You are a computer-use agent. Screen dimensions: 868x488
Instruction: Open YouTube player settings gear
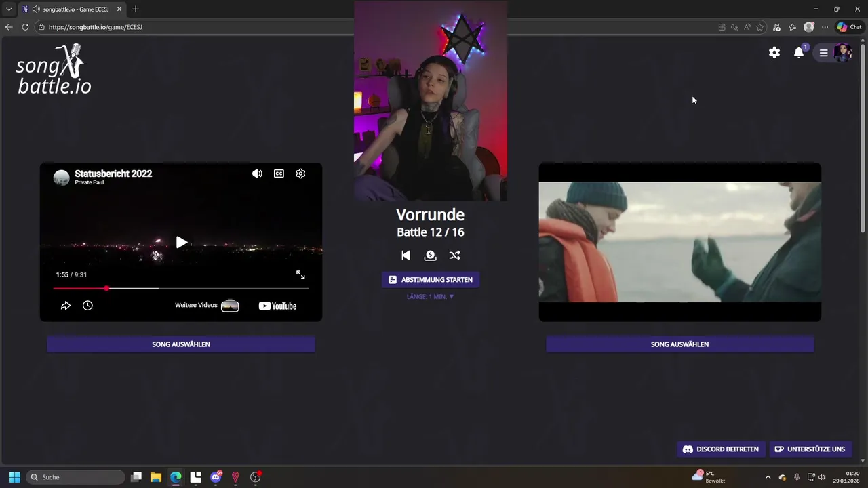[x=300, y=174]
